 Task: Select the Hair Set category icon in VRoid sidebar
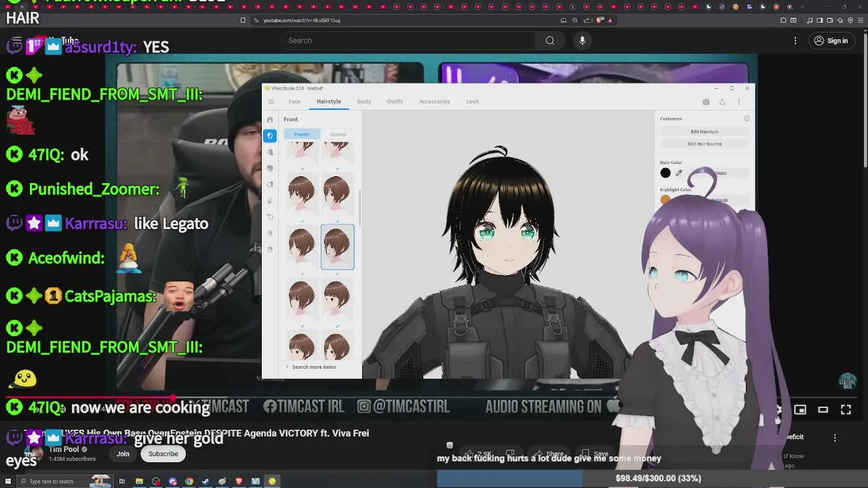pos(270,120)
